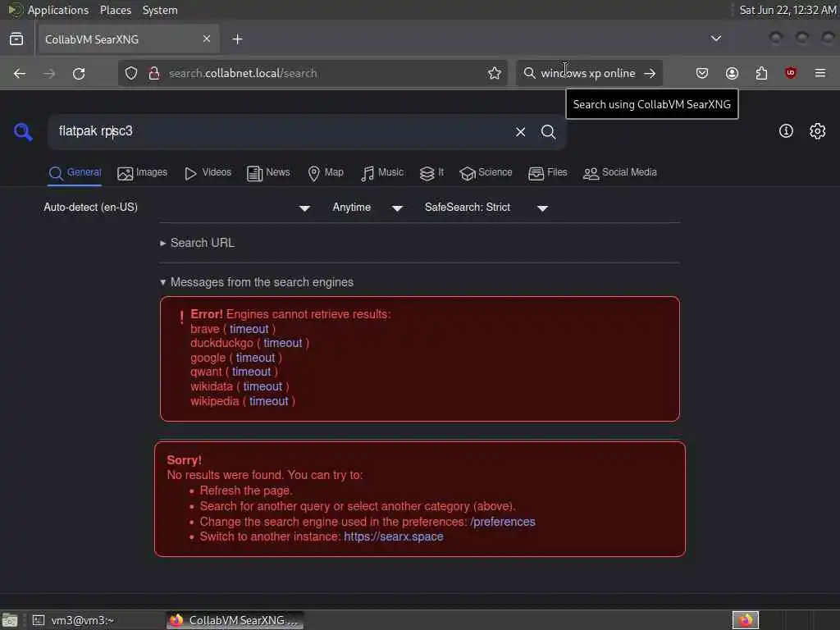Reload the page with the refresh icon
The width and height of the screenshot is (840, 630).
pyautogui.click(x=79, y=73)
